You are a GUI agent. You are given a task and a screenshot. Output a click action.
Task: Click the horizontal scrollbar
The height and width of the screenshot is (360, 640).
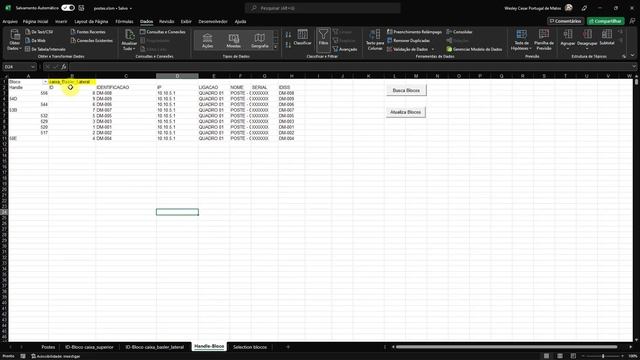pos(507,347)
